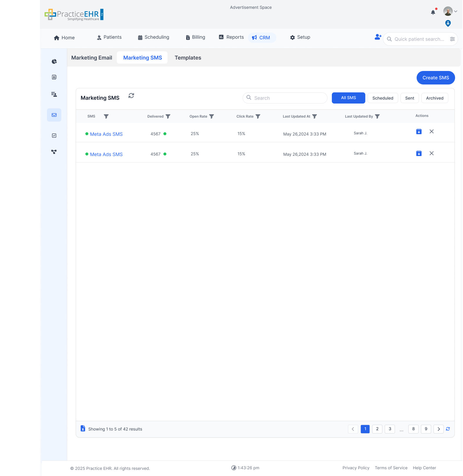The height and width of the screenshot is (476, 463).
Task: Expand the user profile menu
Action: (450, 11)
